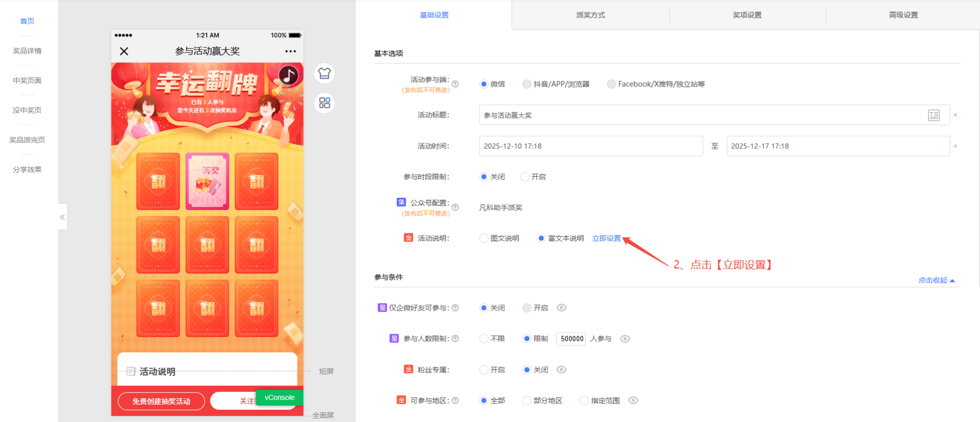Select 全部 for 可参与地区
Image resolution: width=980 pixels, height=422 pixels.
(484, 401)
